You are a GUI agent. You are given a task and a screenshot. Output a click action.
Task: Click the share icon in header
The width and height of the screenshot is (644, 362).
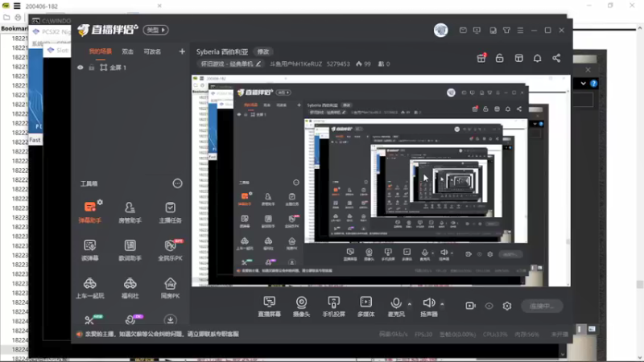click(x=556, y=58)
